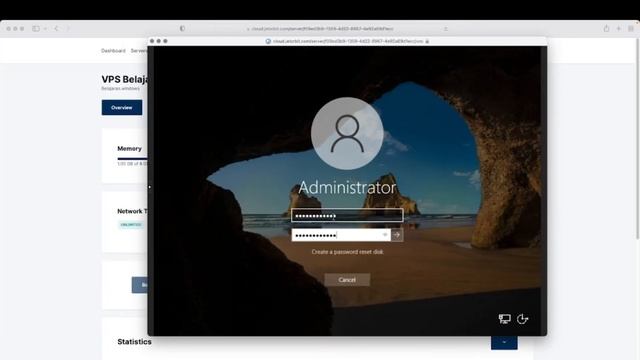Select the Overview tab on the VPS page
This screenshot has height=360, width=640.
pos(122,107)
